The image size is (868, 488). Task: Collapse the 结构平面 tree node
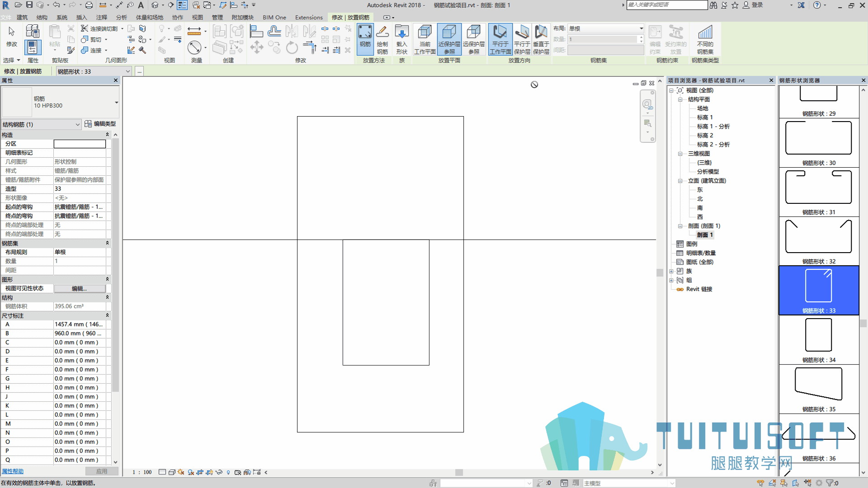680,99
